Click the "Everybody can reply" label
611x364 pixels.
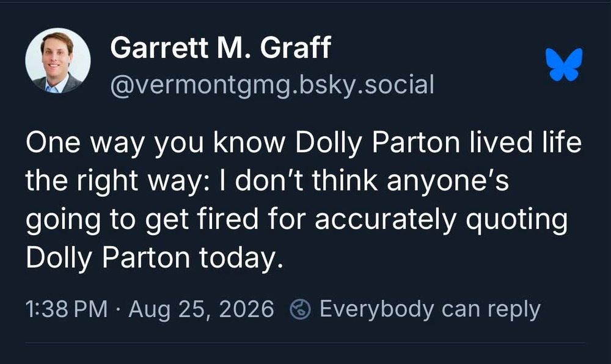[x=430, y=310]
